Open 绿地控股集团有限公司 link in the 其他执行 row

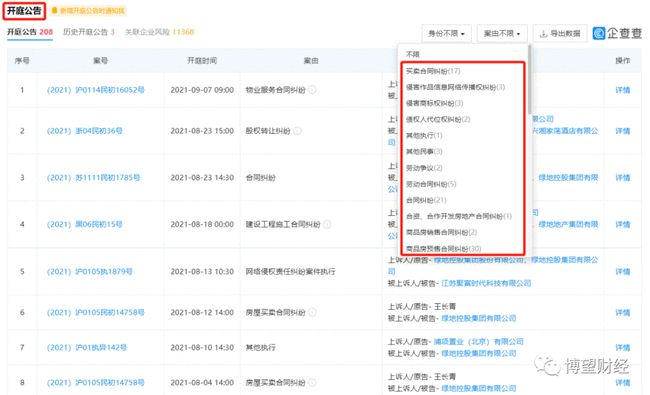(479, 353)
